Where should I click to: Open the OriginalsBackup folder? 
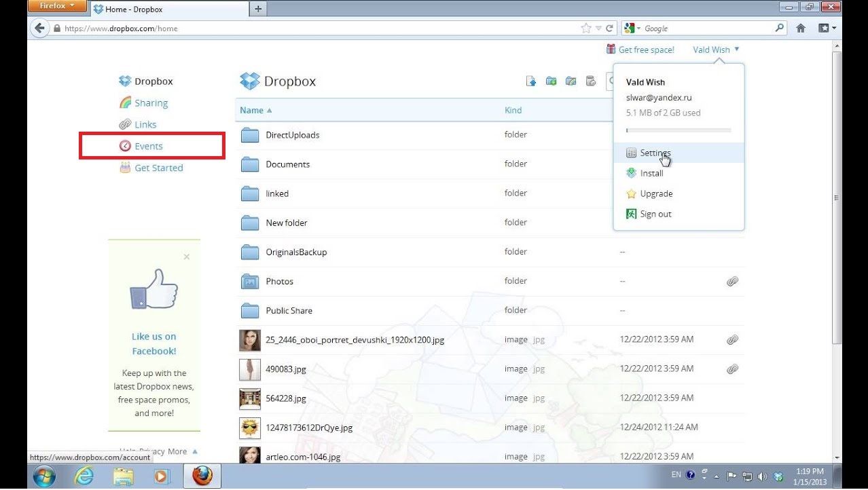pyautogui.click(x=296, y=252)
